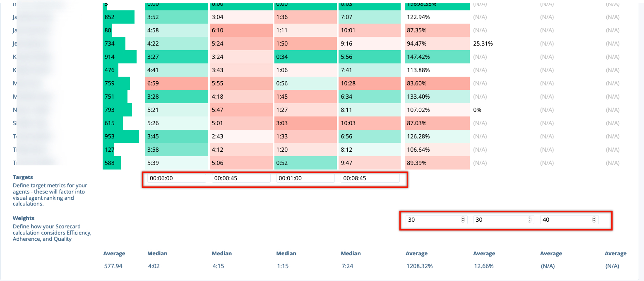
Task: Select the value in the first weight field
Action: pyautogui.click(x=430, y=219)
